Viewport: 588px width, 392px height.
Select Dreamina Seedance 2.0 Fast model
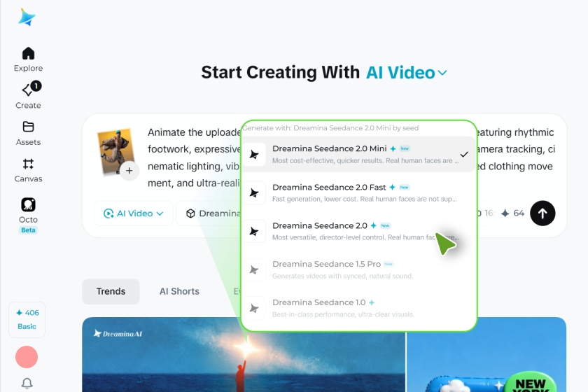[358, 192]
